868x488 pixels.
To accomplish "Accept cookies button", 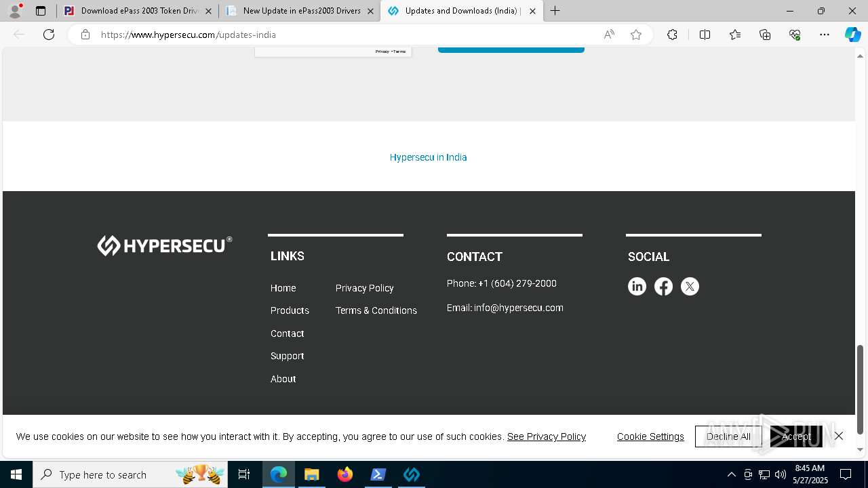I will 795,436.
